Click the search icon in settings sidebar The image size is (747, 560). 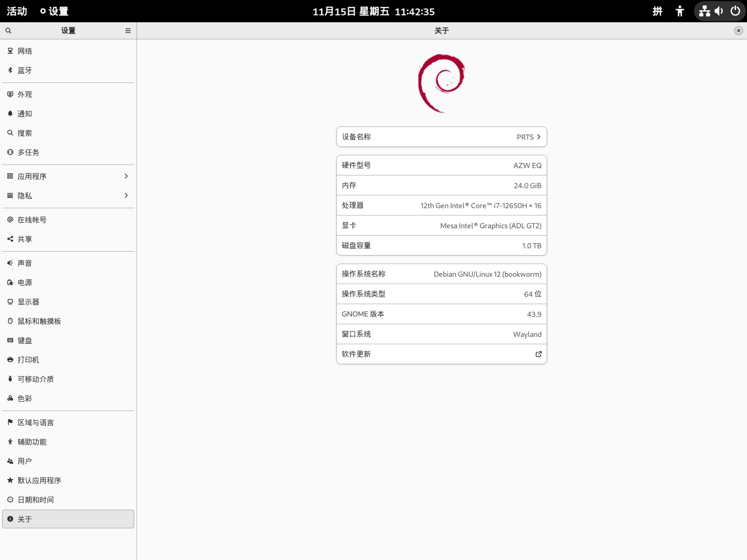click(x=9, y=31)
